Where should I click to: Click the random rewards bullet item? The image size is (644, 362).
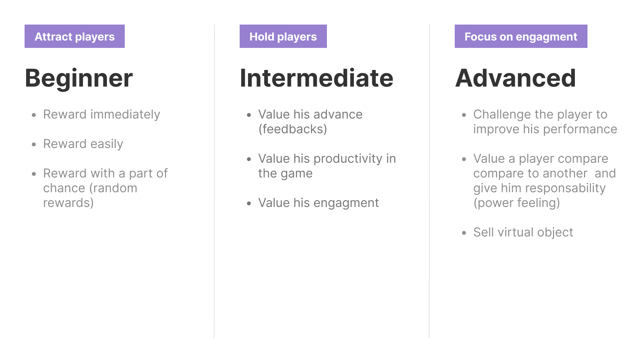point(105,188)
